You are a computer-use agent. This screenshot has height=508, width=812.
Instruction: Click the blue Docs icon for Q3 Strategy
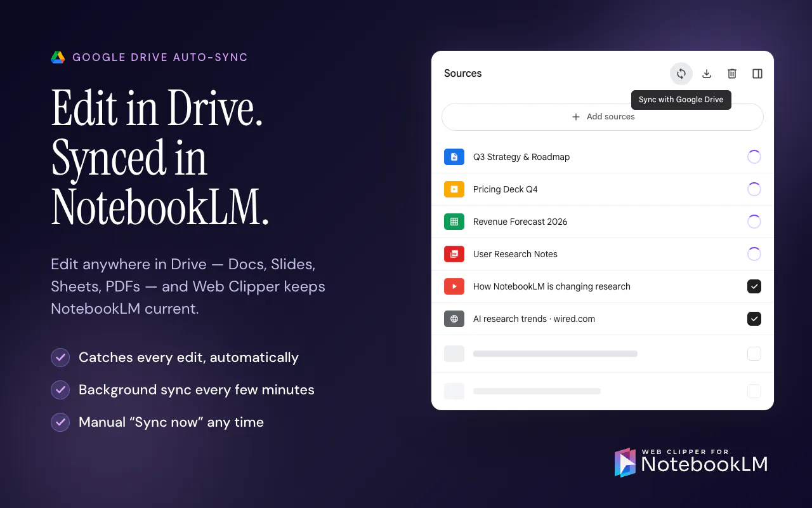coord(454,157)
